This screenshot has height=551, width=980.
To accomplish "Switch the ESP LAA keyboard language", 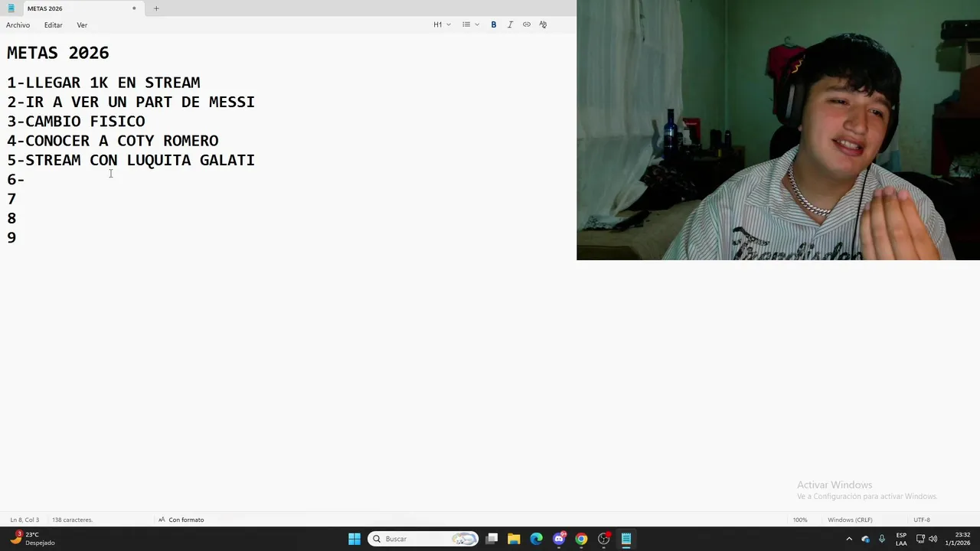I will [901, 539].
